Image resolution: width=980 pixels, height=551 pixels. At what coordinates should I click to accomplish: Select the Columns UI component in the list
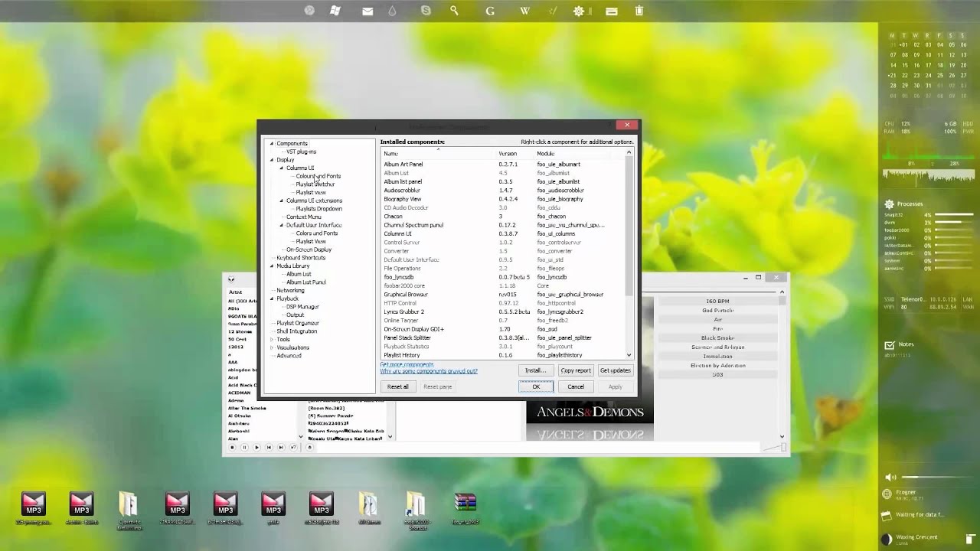pos(503,233)
